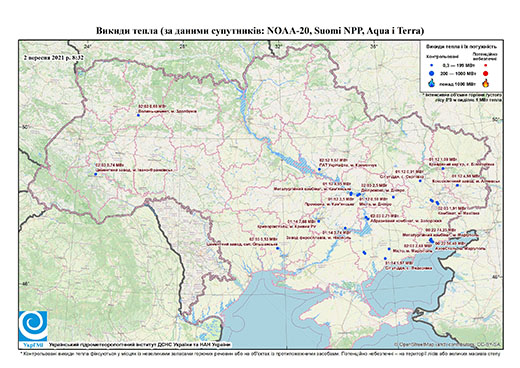Click the UkrHMI spiral logo
This screenshot has width=520, height=368.
33,326
